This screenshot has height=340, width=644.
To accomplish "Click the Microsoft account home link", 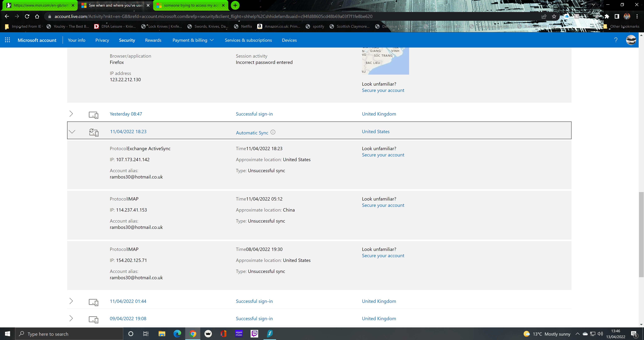I will coord(37,40).
